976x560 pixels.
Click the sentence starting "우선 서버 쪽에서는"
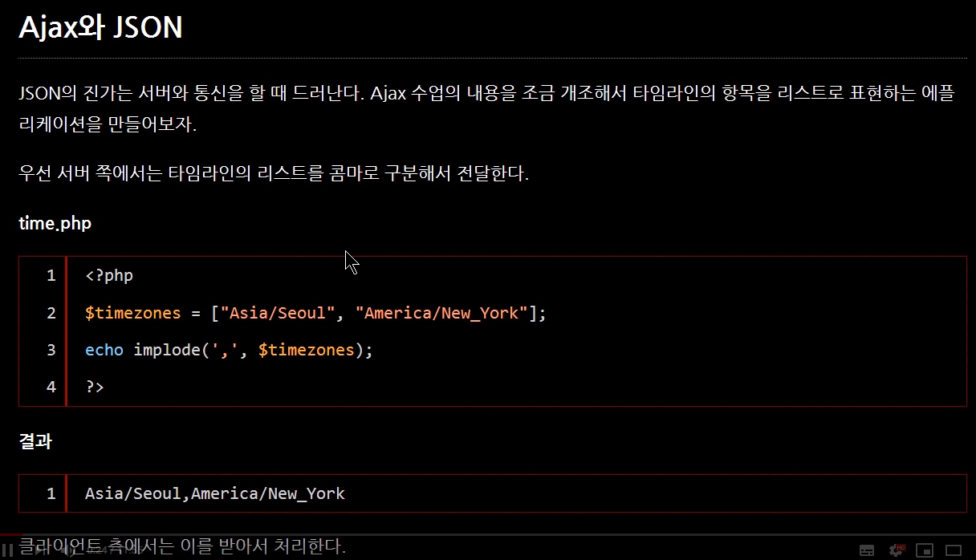pyautogui.click(x=274, y=173)
